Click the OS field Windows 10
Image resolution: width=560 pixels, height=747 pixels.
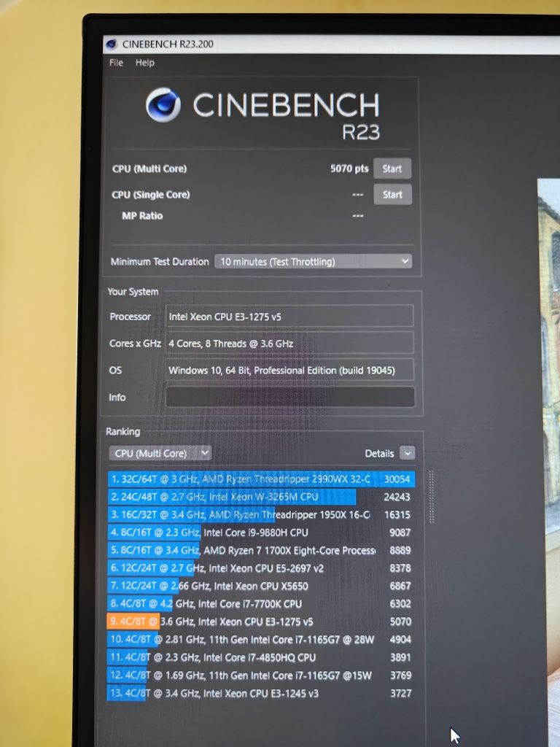pos(289,370)
